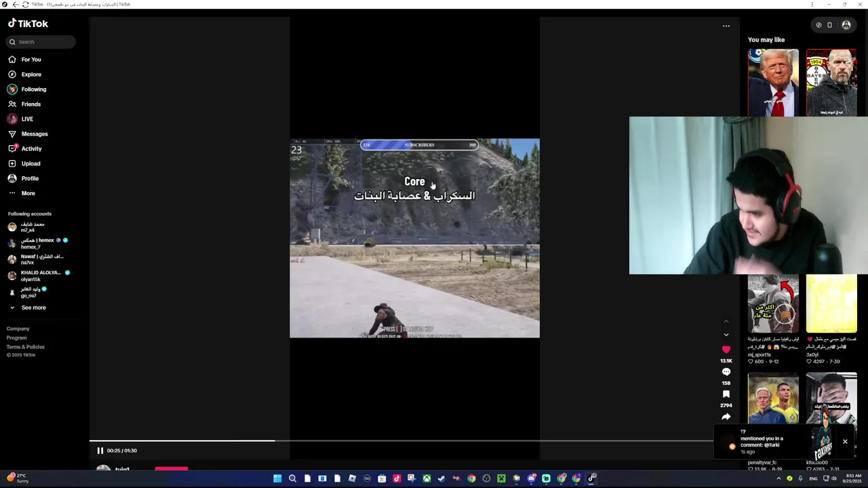This screenshot has width=868, height=488.
Task: Show hidden system tray icons
Action: pyautogui.click(x=778, y=479)
